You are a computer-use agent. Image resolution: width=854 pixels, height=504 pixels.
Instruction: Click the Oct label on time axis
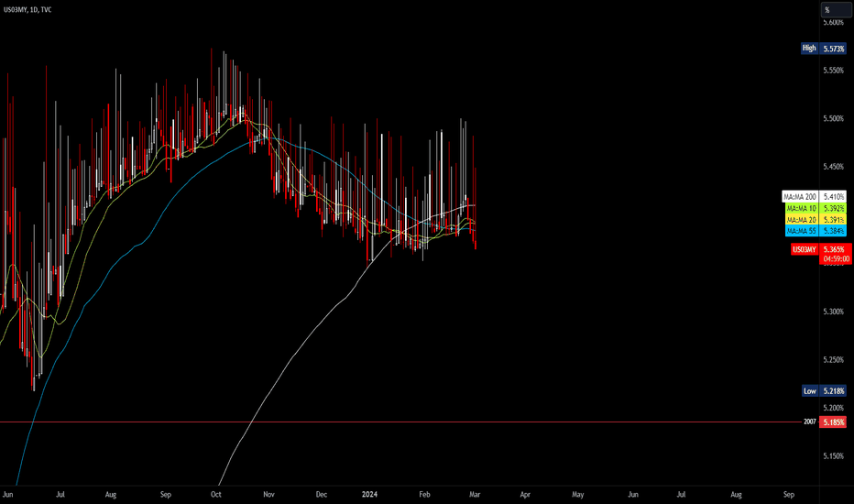[216, 495]
